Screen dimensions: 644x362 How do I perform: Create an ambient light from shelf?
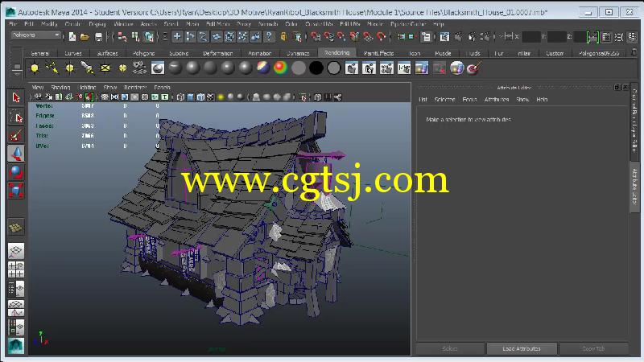tap(35, 68)
